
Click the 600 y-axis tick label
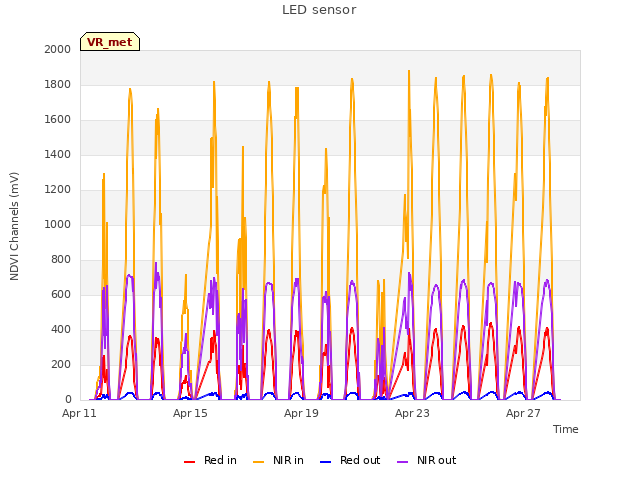coord(61,294)
